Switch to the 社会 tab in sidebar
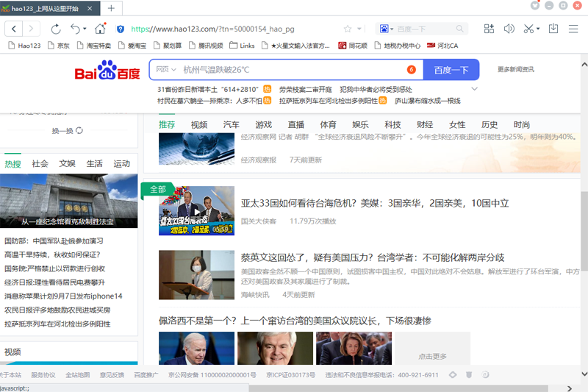The height and width of the screenshot is (392, 588). coord(40,163)
